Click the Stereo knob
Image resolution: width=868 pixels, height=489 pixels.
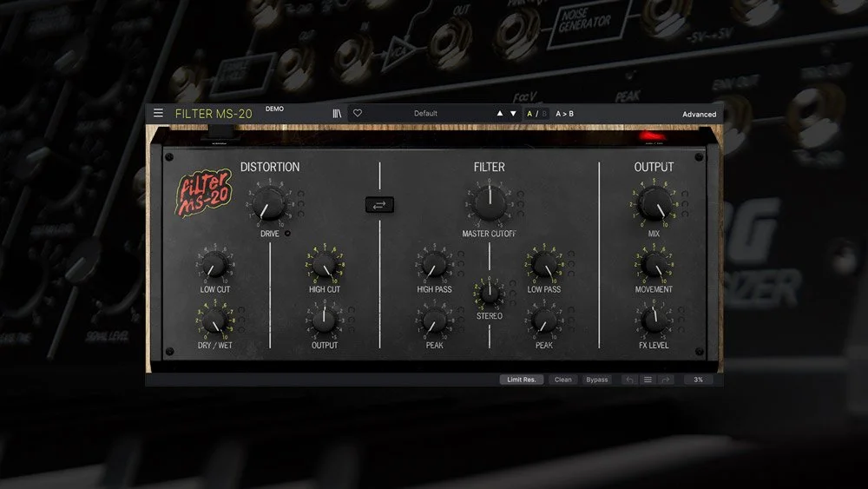[x=490, y=293]
